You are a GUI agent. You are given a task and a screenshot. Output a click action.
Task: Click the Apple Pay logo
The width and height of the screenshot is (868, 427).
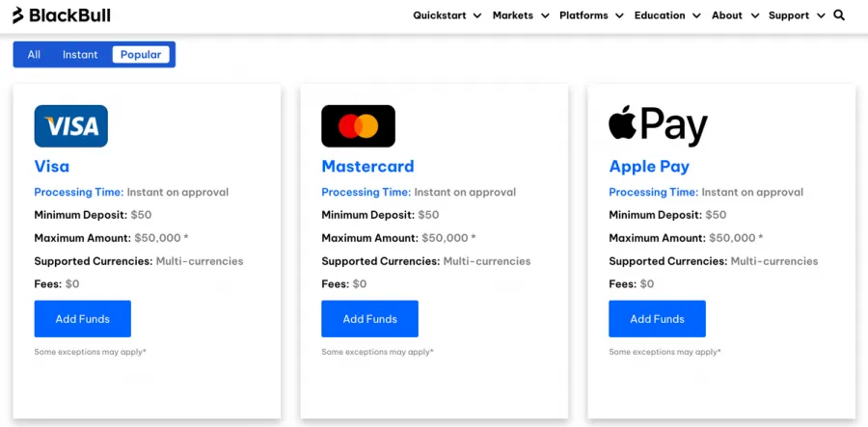click(658, 126)
